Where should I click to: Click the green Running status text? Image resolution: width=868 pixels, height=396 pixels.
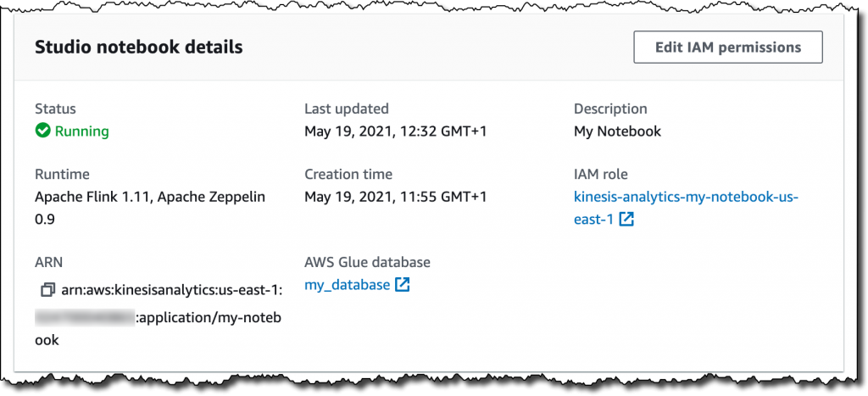pos(81,131)
